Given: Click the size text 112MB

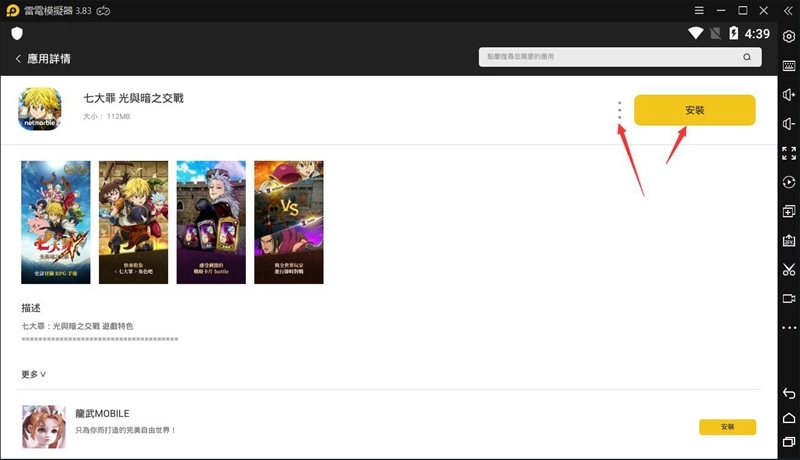Looking at the screenshot, I should tap(118, 116).
